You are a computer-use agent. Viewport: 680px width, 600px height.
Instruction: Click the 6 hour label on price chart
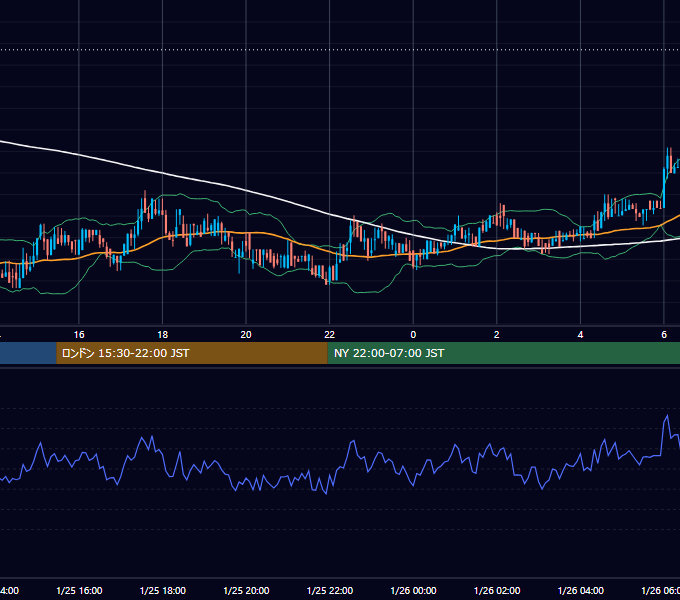point(664,335)
